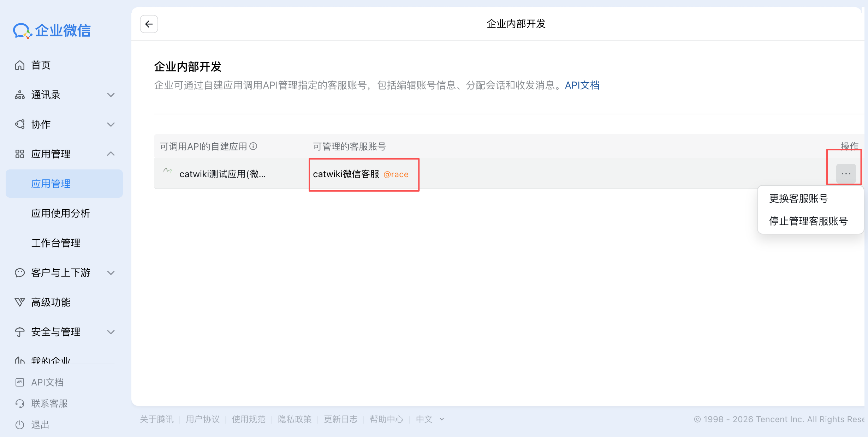Click the catwiki test app icon
The image size is (868, 437).
coord(167,171)
